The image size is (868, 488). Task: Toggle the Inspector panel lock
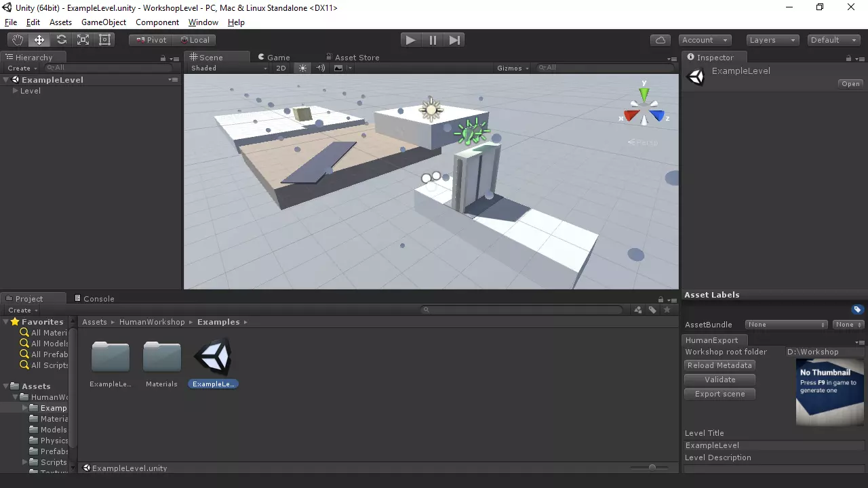coord(848,58)
